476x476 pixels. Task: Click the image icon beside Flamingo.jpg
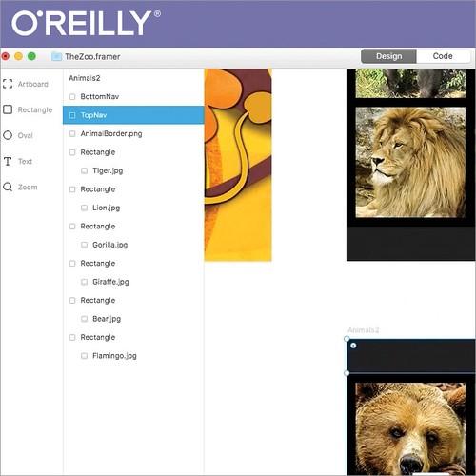tap(84, 356)
